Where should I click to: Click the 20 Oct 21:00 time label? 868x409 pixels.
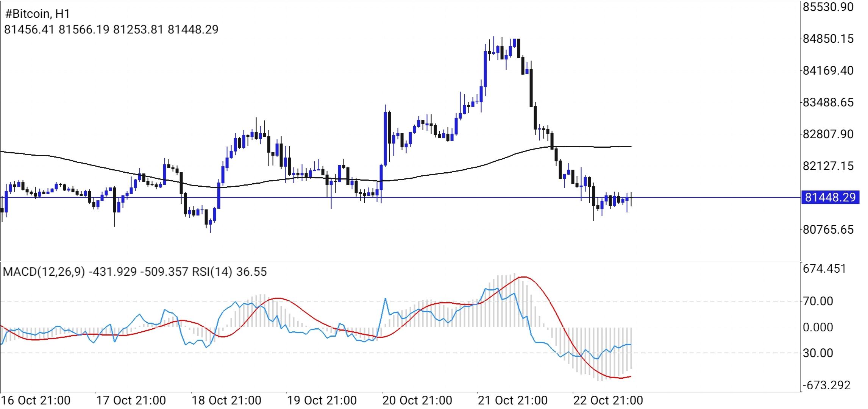(x=417, y=400)
